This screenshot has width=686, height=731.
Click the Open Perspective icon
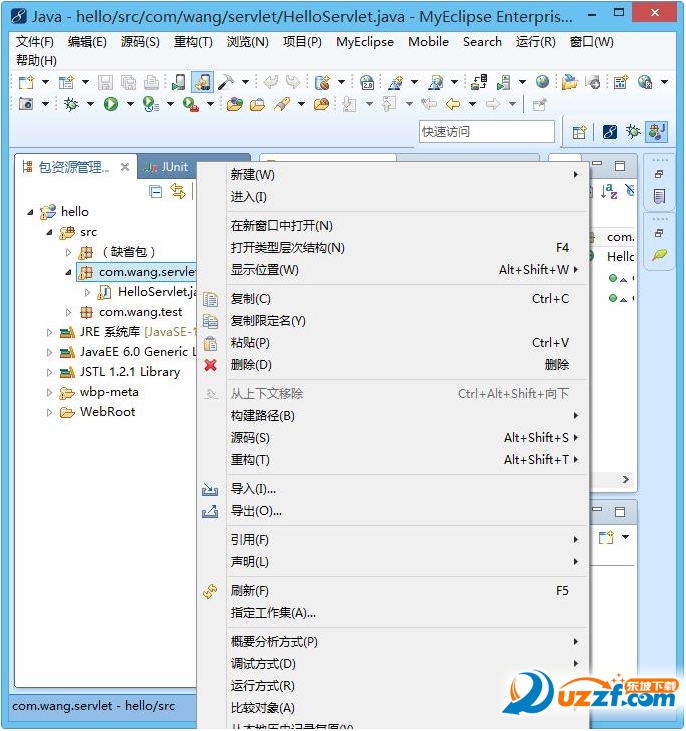point(579,132)
